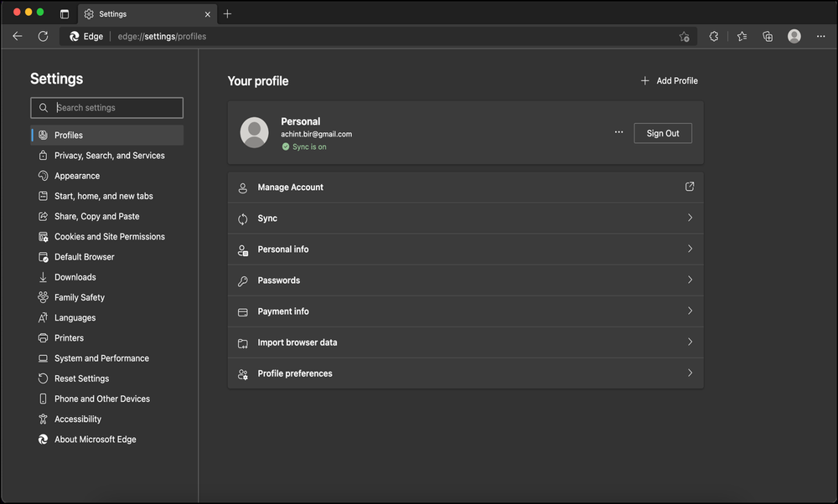Open Manage Account external link
The width and height of the screenshot is (838, 504).
pyautogui.click(x=689, y=186)
